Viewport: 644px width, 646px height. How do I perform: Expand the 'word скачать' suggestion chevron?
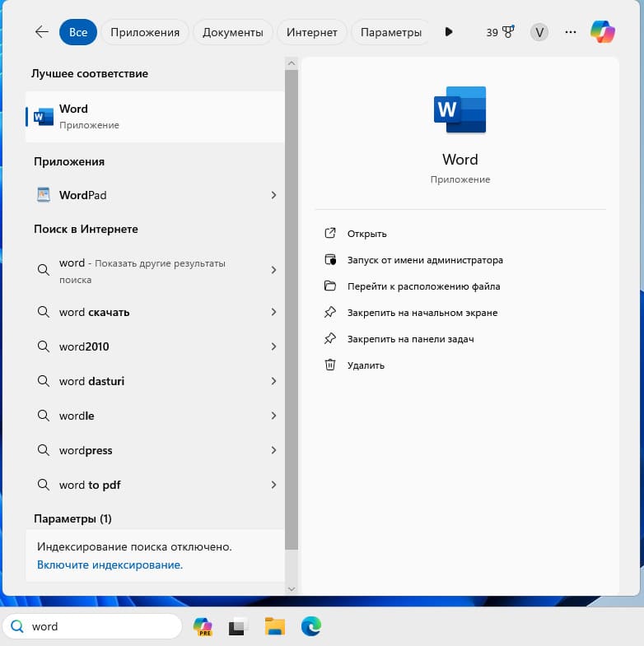pyautogui.click(x=273, y=312)
